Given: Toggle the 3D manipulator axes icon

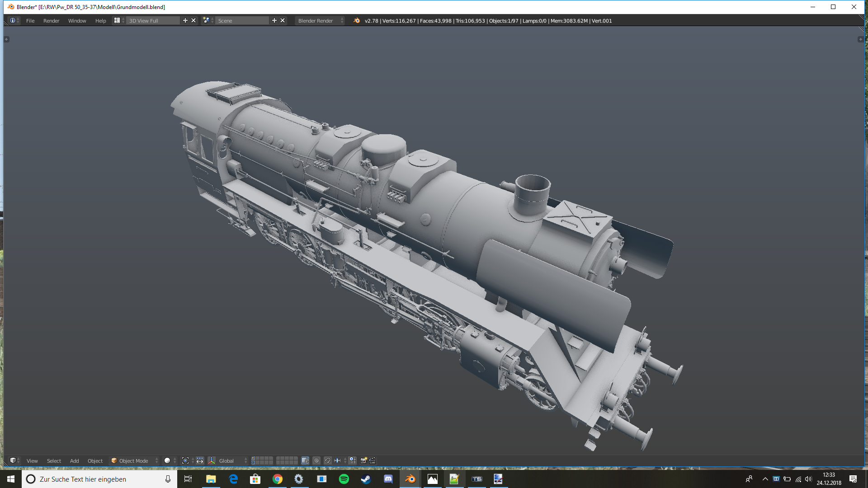Looking at the screenshot, I should 211,460.
